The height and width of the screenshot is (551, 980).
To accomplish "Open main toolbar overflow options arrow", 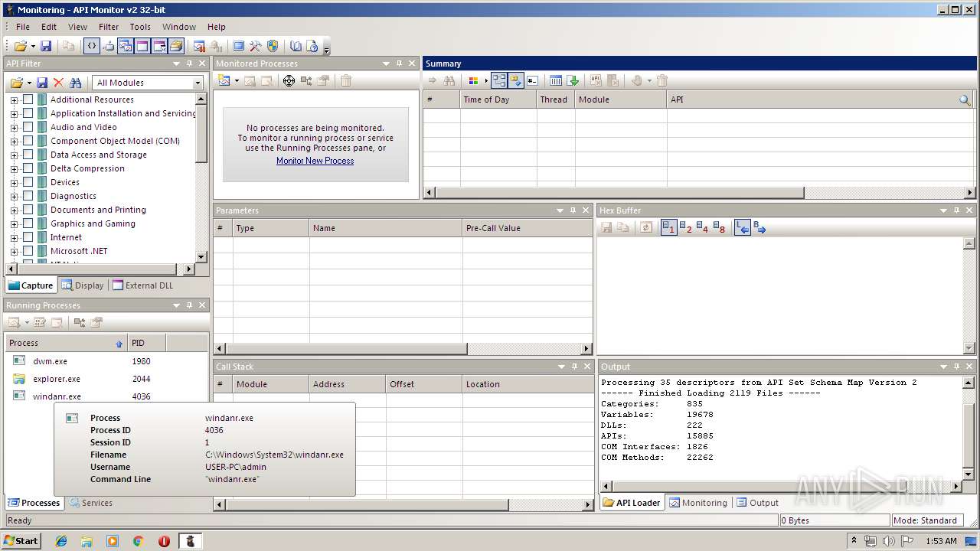I will 327,49.
